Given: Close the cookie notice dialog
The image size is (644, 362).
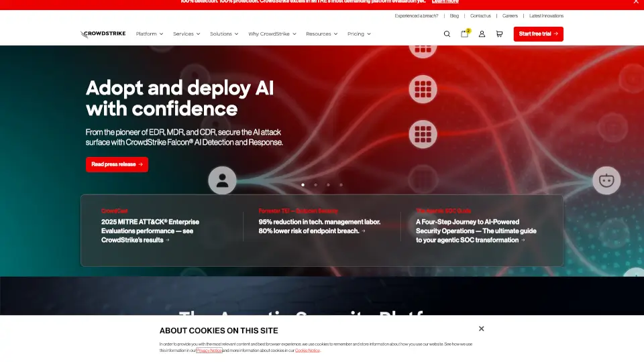Looking at the screenshot, I should [x=482, y=328].
